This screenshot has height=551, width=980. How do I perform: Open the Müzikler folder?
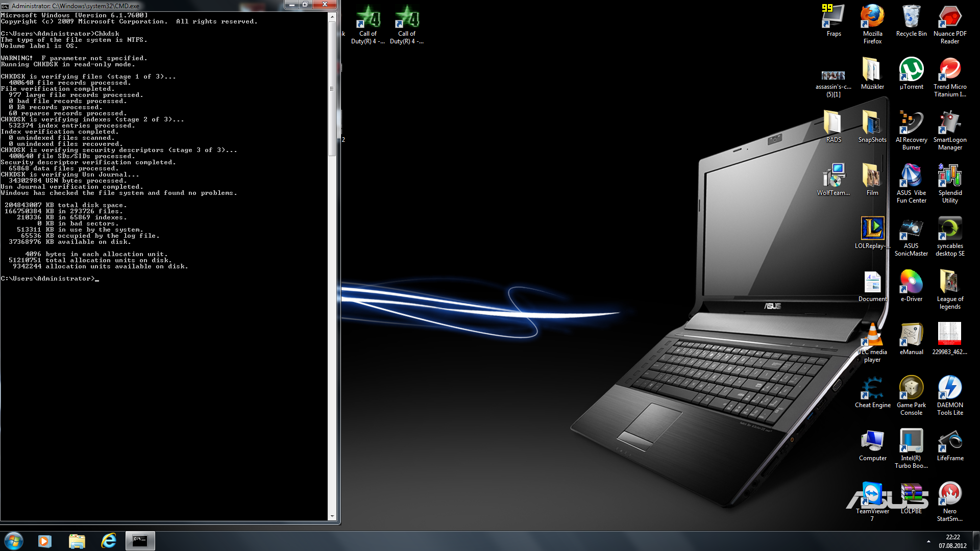872,73
